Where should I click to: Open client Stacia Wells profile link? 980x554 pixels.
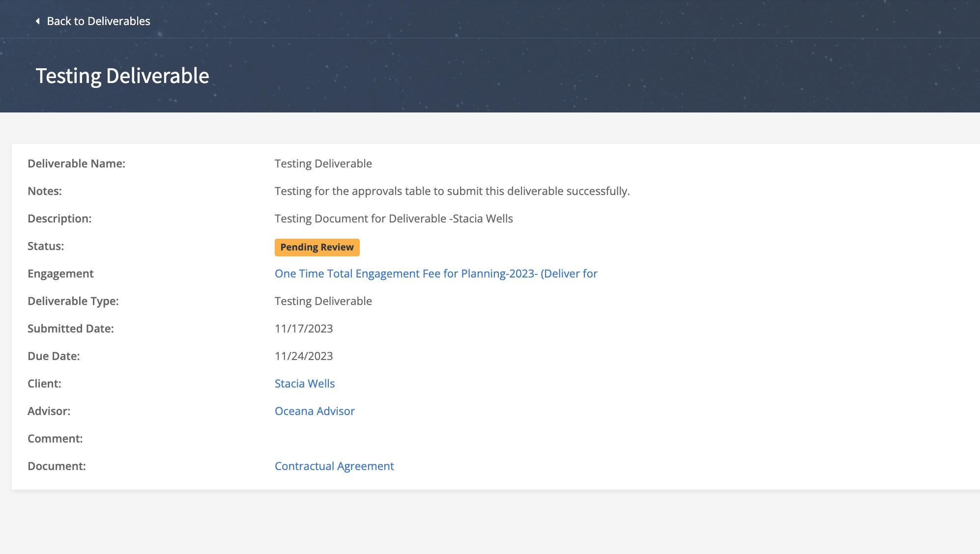[304, 384]
